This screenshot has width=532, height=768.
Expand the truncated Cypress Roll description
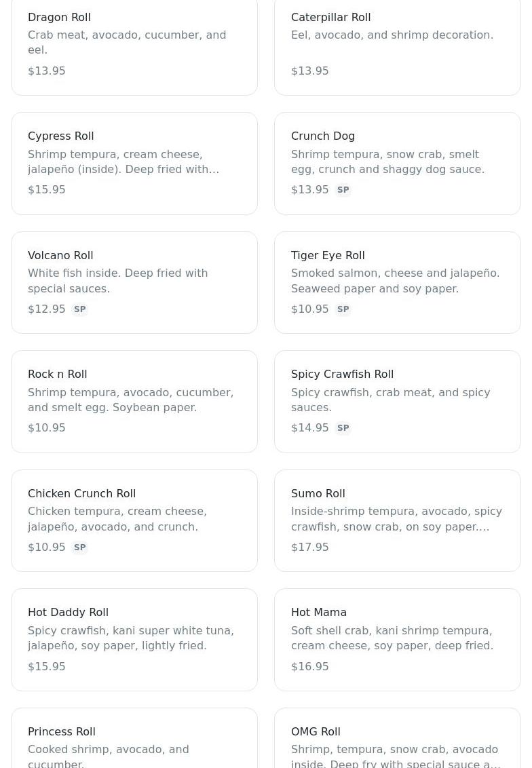(x=123, y=169)
